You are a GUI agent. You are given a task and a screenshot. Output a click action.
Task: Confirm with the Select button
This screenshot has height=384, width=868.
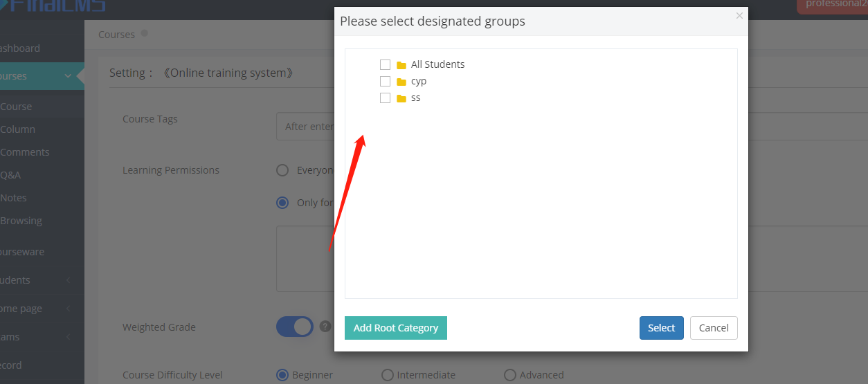coord(662,328)
